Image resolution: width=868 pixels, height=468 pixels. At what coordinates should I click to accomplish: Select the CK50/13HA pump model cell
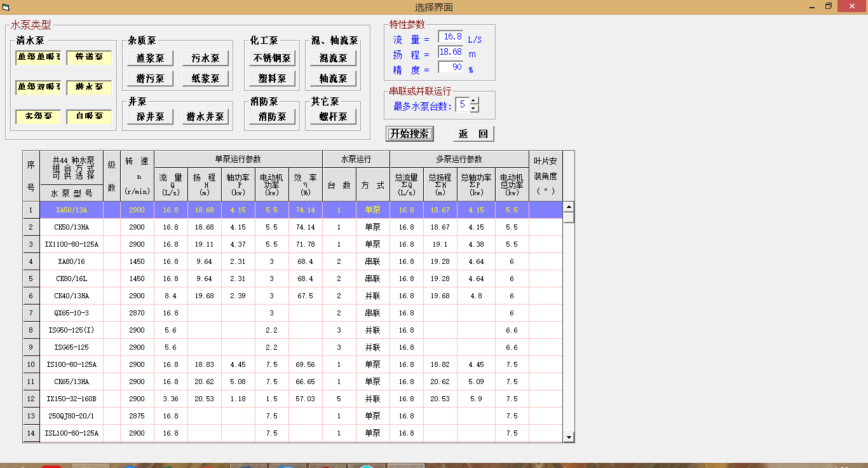(x=71, y=227)
